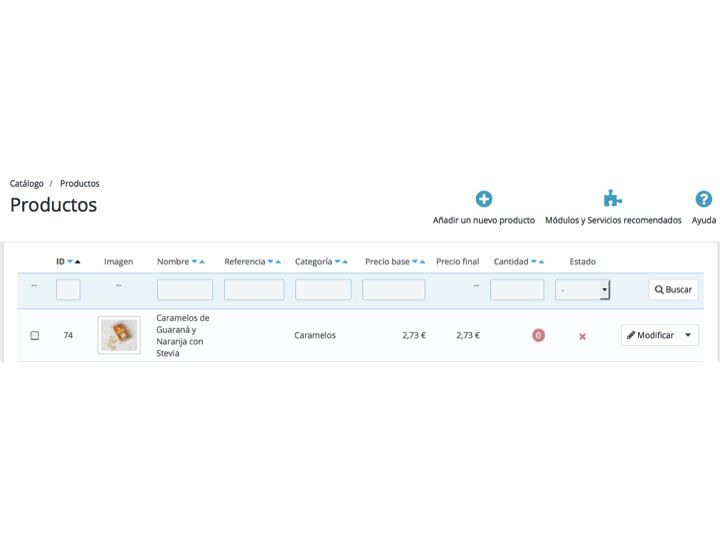
Task: Open the Estado filter dropdown
Action: point(582,290)
